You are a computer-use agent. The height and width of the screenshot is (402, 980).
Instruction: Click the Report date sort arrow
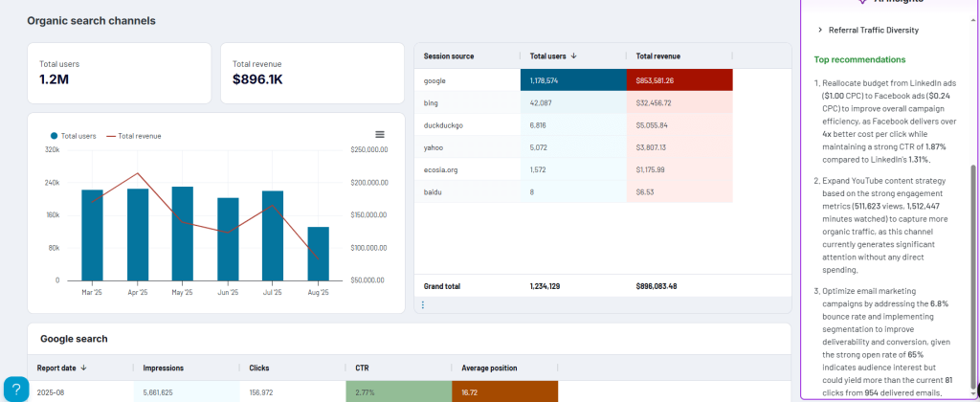tap(83, 368)
